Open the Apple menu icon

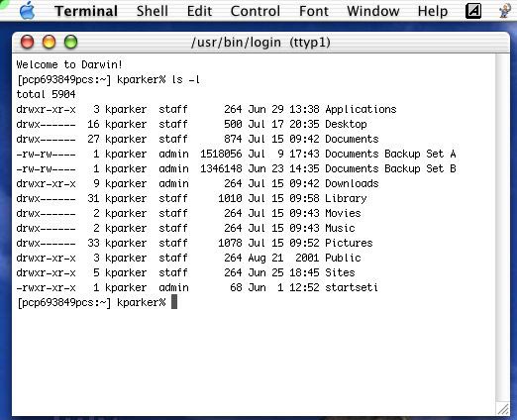pyautogui.click(x=27, y=11)
